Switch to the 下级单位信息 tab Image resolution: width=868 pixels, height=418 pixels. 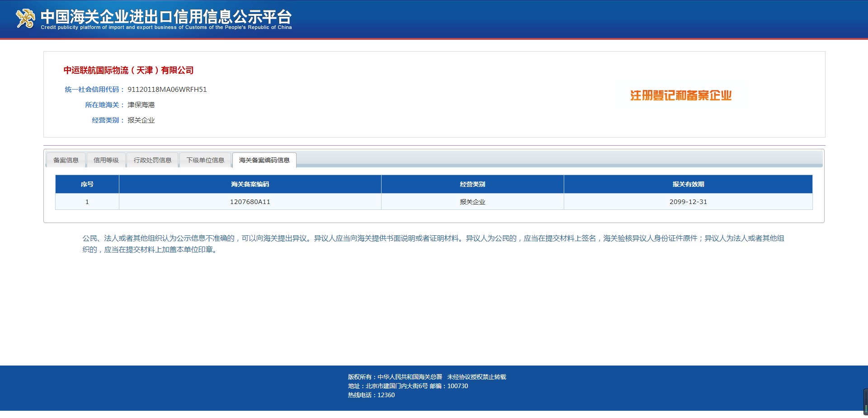(x=205, y=160)
